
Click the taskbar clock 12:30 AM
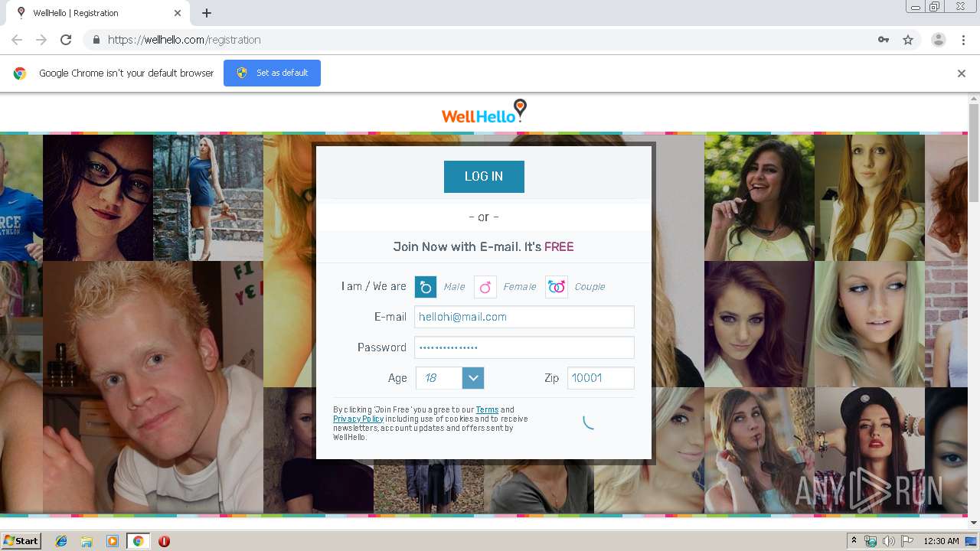941,541
